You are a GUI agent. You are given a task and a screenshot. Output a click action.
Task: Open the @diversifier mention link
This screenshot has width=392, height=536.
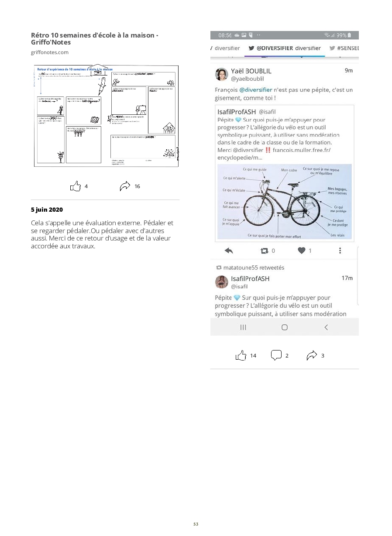pyautogui.click(x=256, y=90)
